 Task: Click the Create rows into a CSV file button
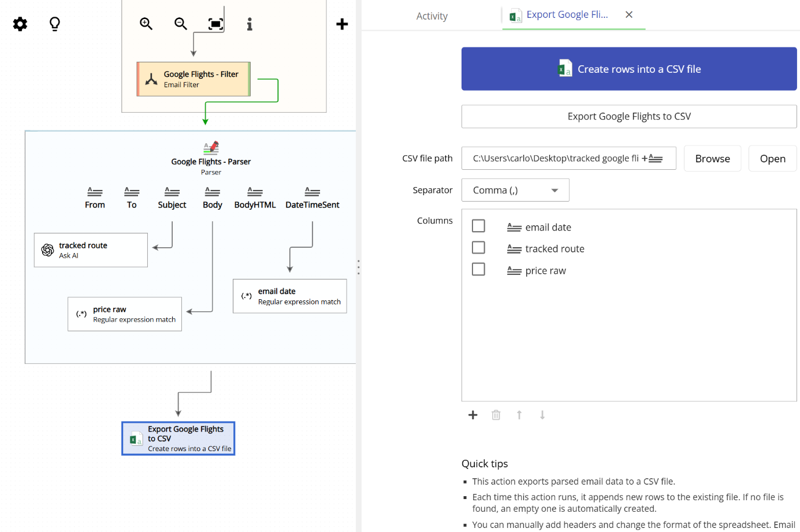(629, 69)
